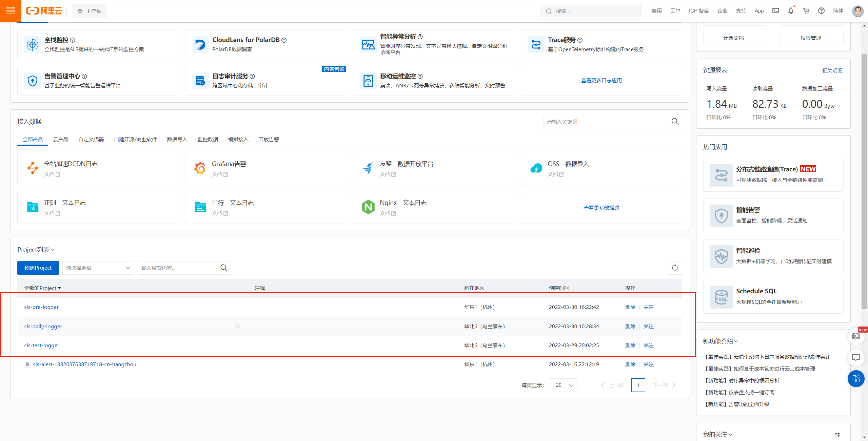Click the Project search input field
This screenshot has height=441, width=868.
pos(177,268)
